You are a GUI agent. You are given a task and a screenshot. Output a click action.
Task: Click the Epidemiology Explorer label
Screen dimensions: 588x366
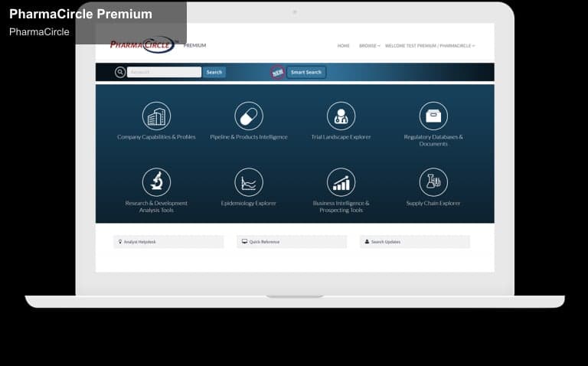[249, 203]
